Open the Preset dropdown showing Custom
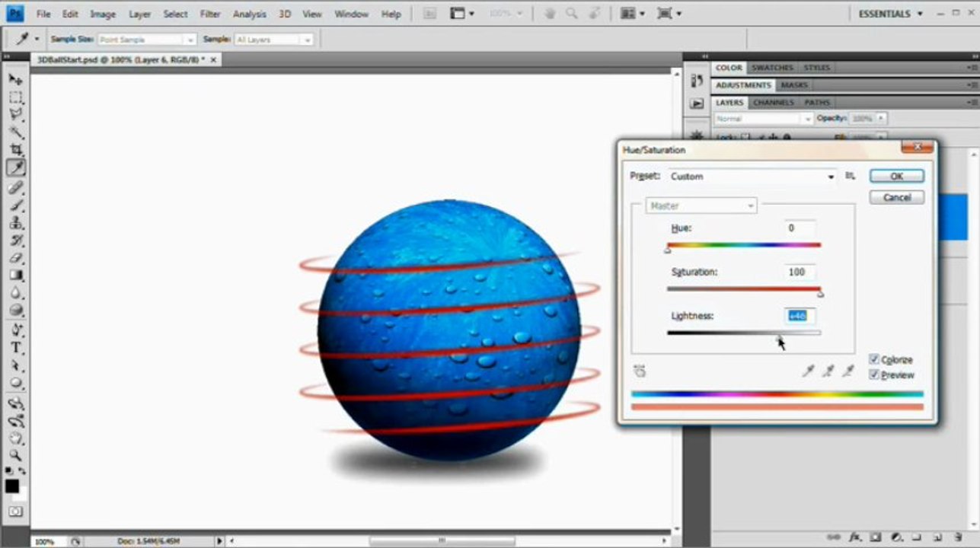The height and width of the screenshot is (548, 980). tap(752, 176)
